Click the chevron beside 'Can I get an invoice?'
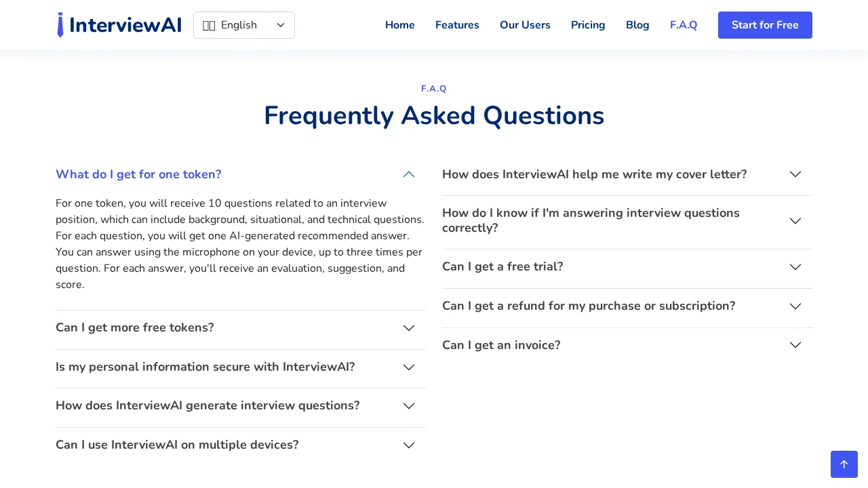The image size is (868, 488). [795, 345]
